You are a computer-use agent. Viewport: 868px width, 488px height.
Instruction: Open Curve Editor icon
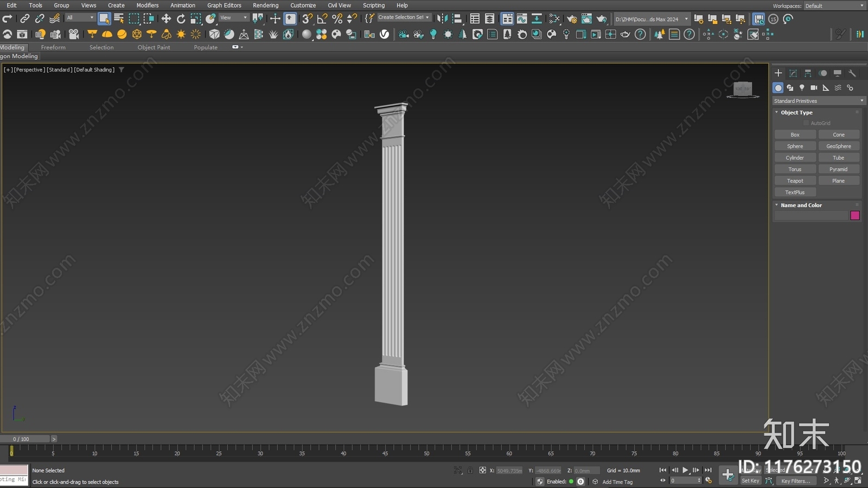[522, 19]
